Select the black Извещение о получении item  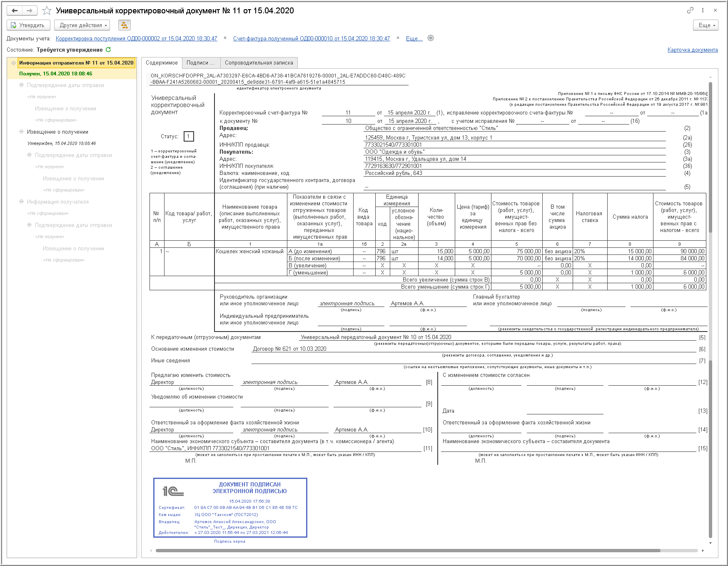[x=57, y=132]
